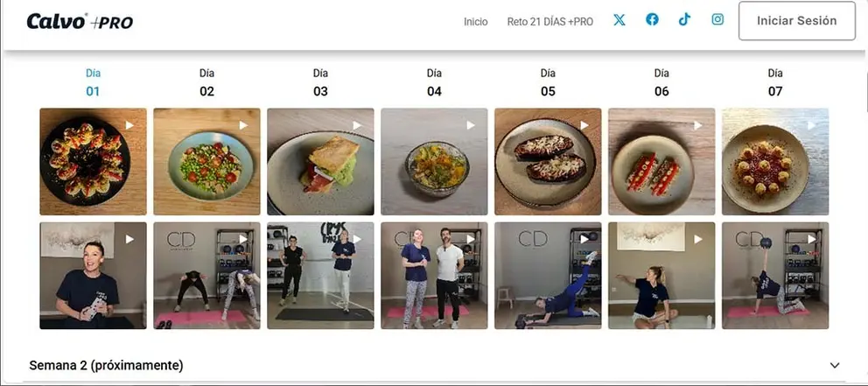Expand the Semana 2 (próximamente) section
868x386 pixels.
pyautogui.click(x=106, y=365)
